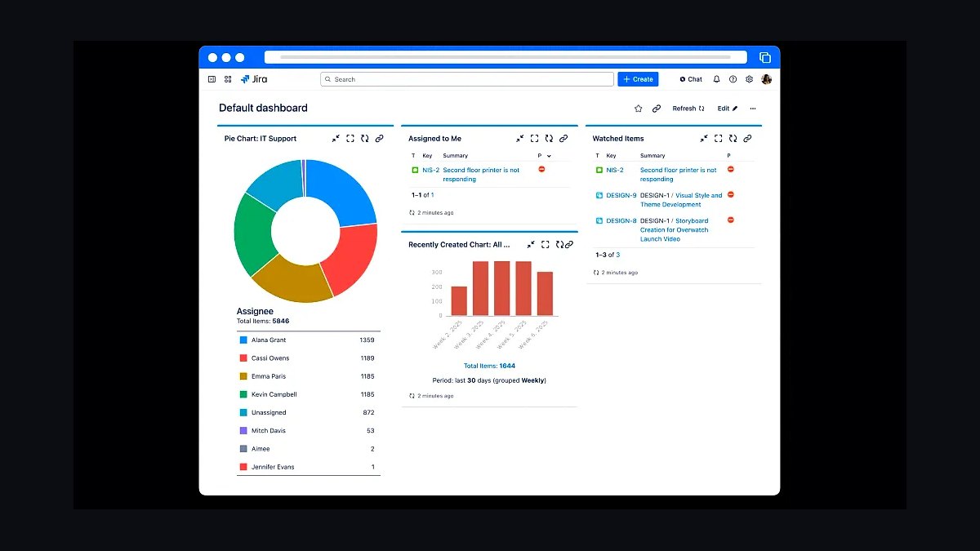Select Alana Grant blue legend swatch
Screen dimensions: 980x551
pyautogui.click(x=243, y=340)
